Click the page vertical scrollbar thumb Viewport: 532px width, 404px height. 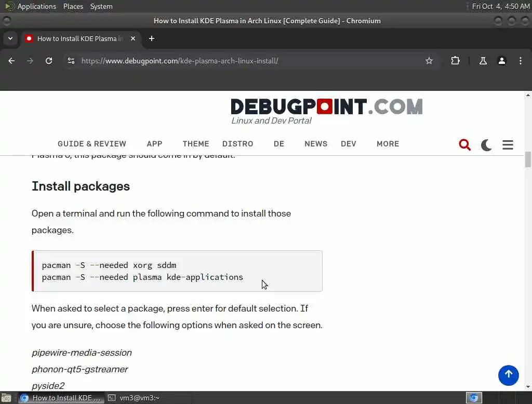point(528,159)
